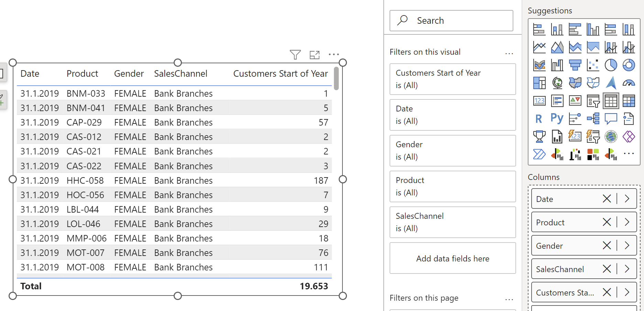This screenshot has width=644, height=311.
Task: Click the filter icon above the table
Action: pos(295,54)
